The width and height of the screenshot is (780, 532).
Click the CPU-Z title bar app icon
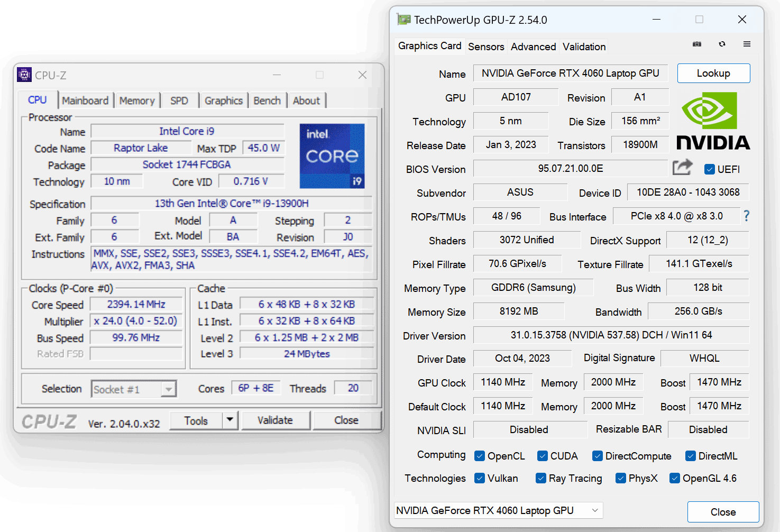tap(24, 75)
